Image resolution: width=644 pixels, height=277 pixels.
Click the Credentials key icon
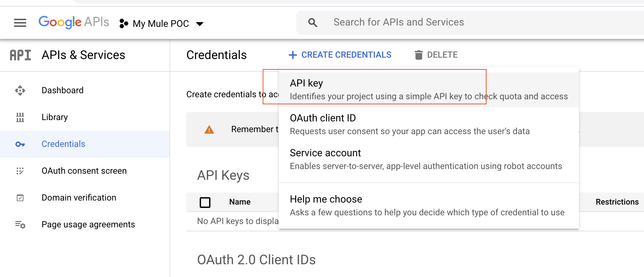[20, 144]
